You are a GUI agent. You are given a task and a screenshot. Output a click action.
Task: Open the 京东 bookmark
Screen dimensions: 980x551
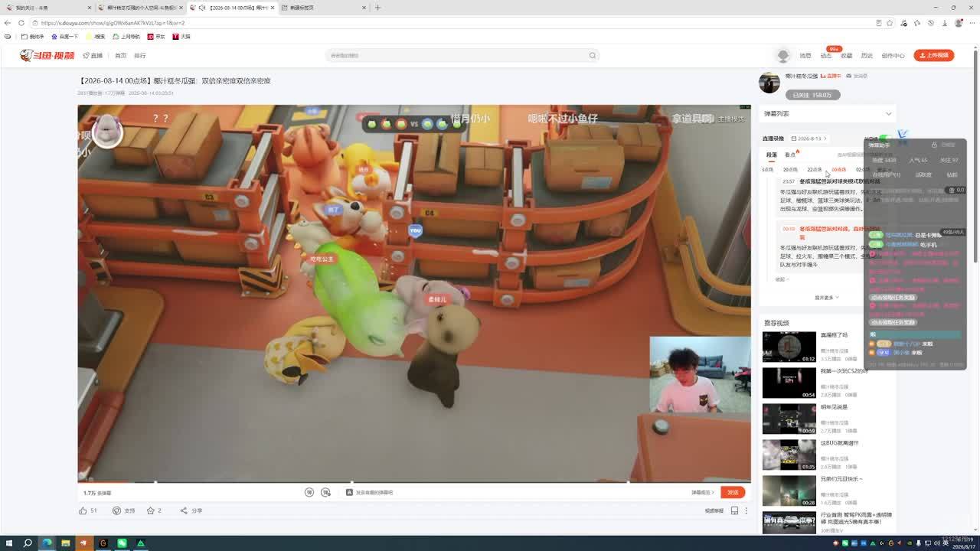pyautogui.click(x=156, y=37)
